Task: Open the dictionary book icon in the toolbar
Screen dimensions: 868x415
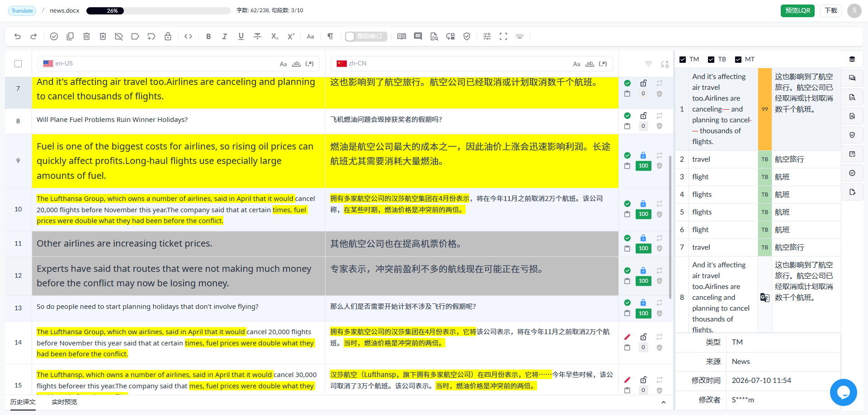Action: click(401, 37)
